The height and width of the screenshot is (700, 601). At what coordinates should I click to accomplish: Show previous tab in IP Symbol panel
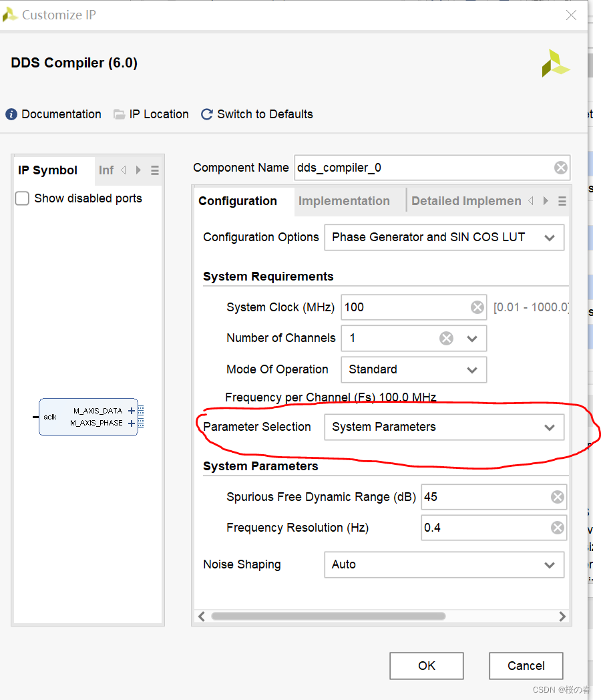124,170
